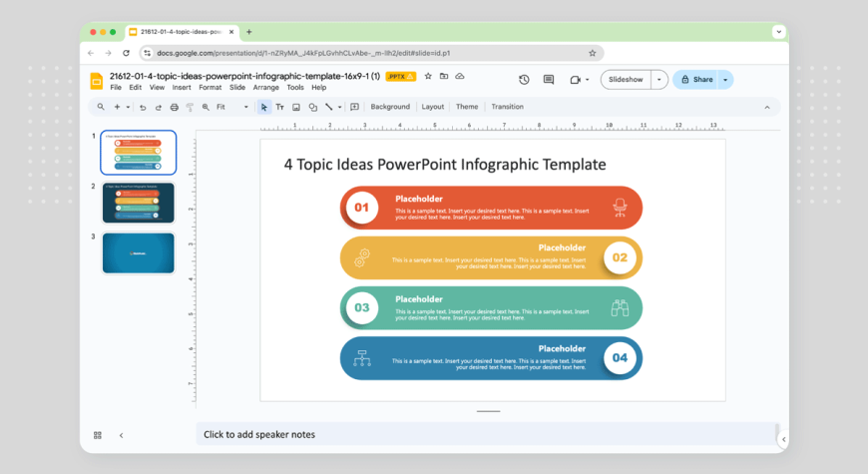Viewport: 868px width, 474px height.
Task: Open the Arrange menu
Action: (x=265, y=88)
